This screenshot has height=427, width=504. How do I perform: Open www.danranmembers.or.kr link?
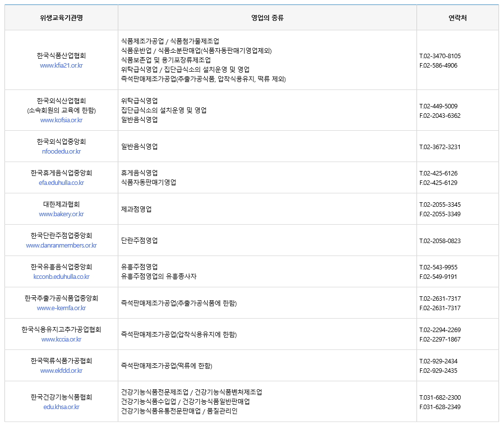(x=62, y=246)
